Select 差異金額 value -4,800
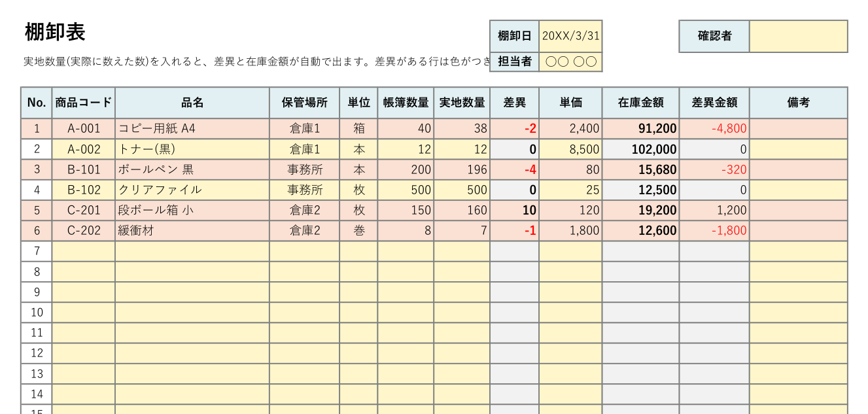The height and width of the screenshot is (414, 868). [x=714, y=129]
